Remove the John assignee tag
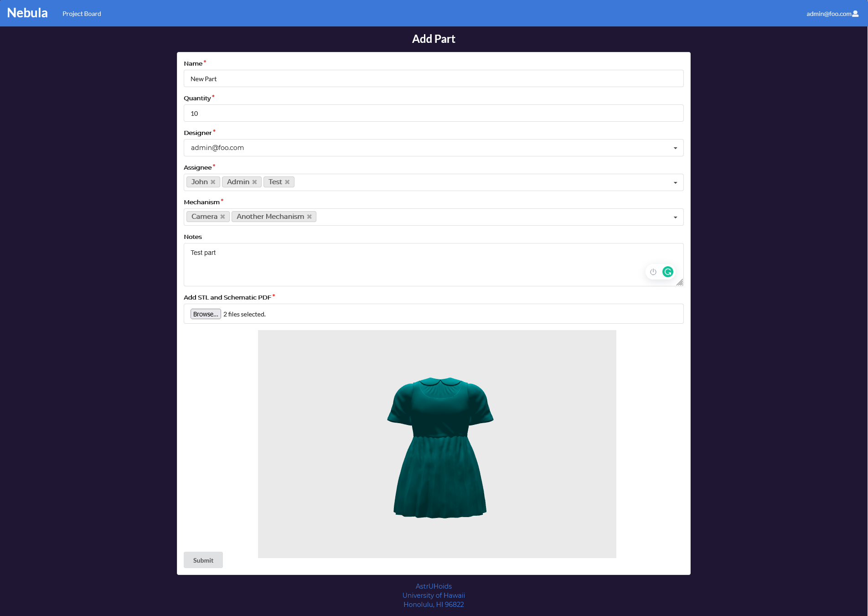 pyautogui.click(x=213, y=182)
